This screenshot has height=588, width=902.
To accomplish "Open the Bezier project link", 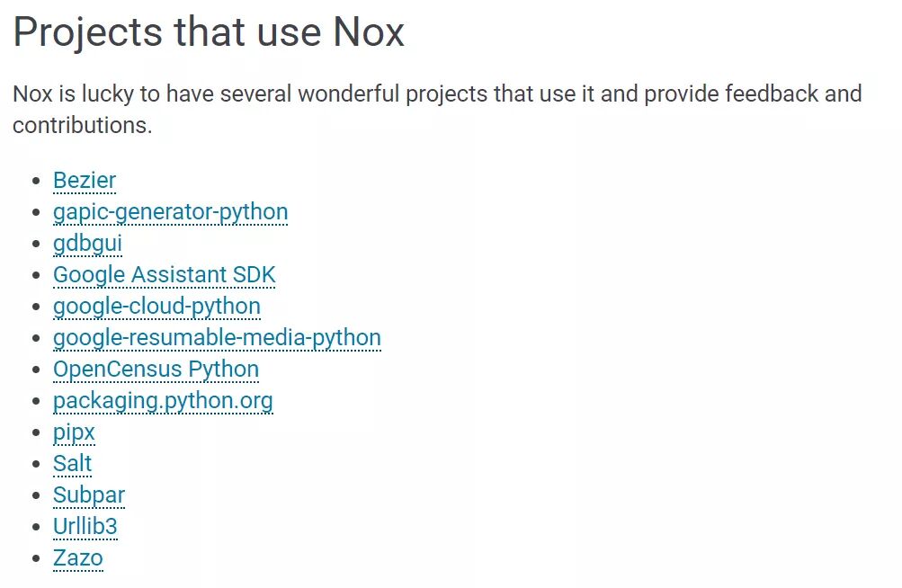I will click(85, 181).
